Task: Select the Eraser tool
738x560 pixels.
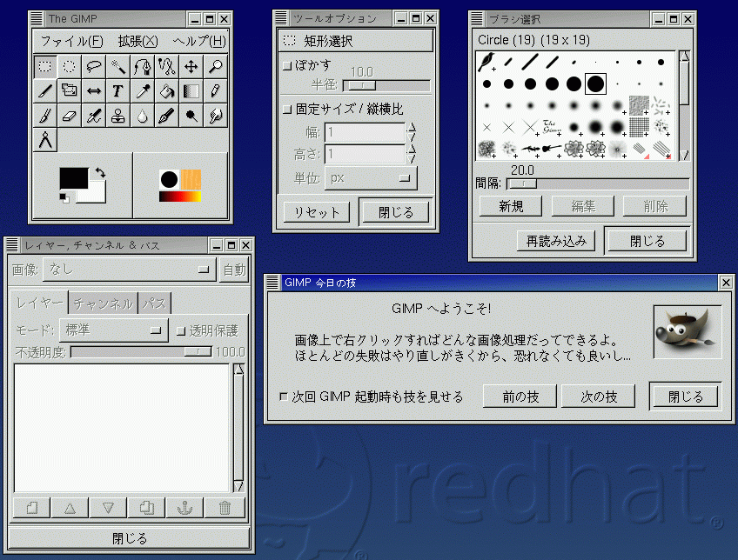Action: pos(70,115)
